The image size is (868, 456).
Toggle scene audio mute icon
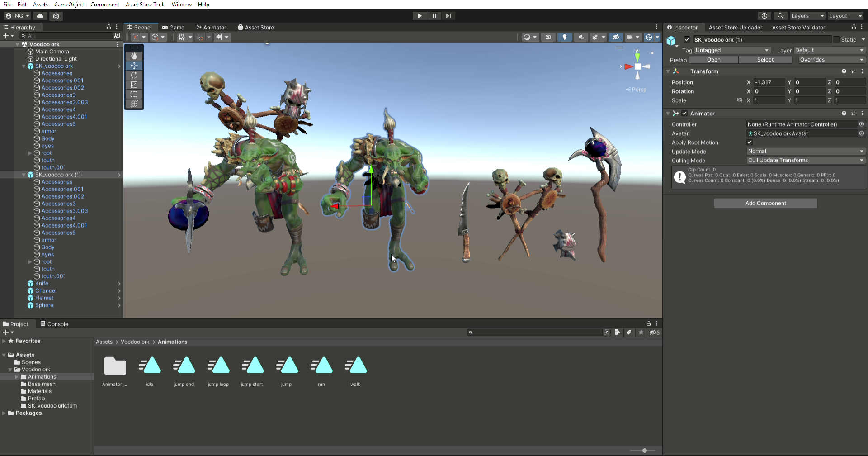[x=581, y=37]
